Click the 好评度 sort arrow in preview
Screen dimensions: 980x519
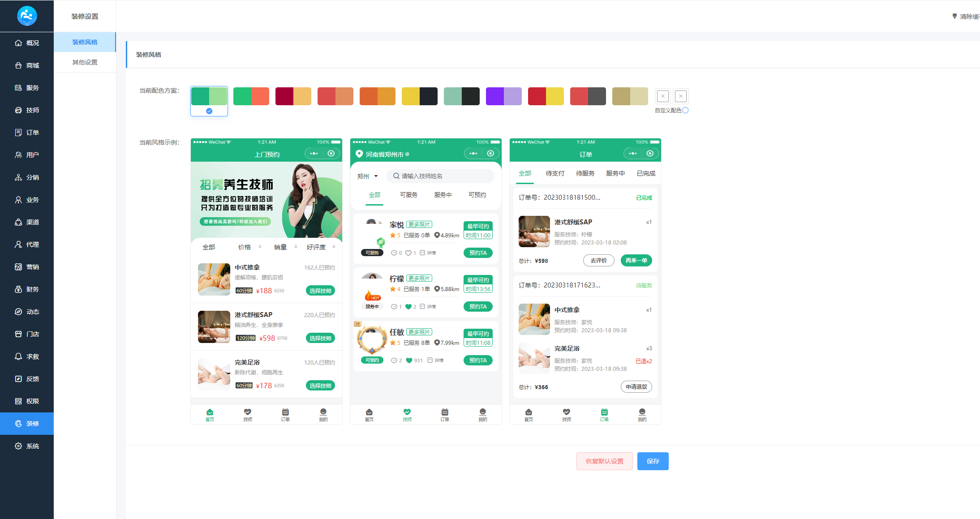[334, 246]
